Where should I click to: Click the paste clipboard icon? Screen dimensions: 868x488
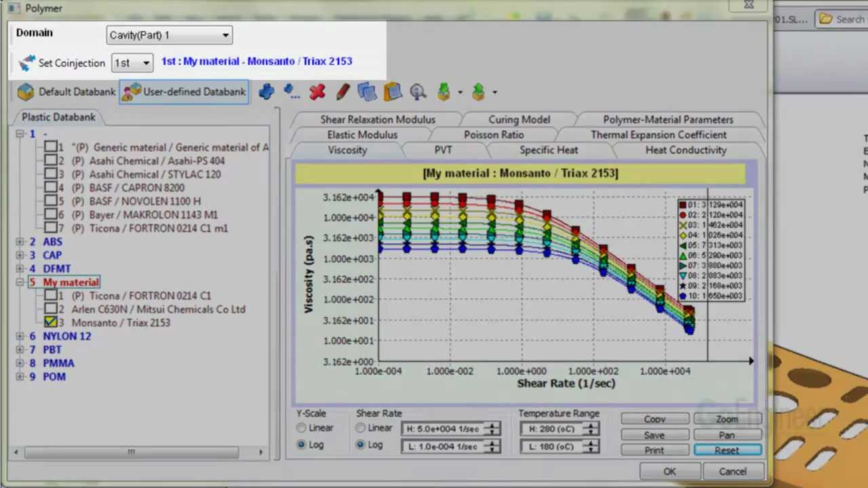(393, 91)
